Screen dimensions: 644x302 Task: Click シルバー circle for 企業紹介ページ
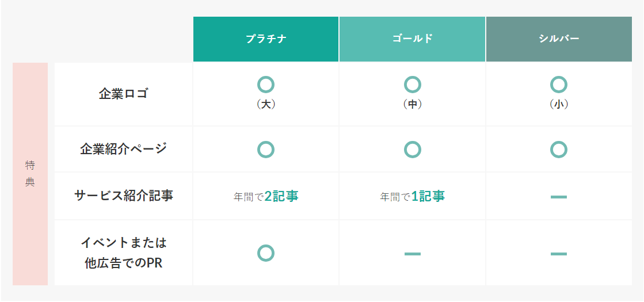tap(559, 150)
